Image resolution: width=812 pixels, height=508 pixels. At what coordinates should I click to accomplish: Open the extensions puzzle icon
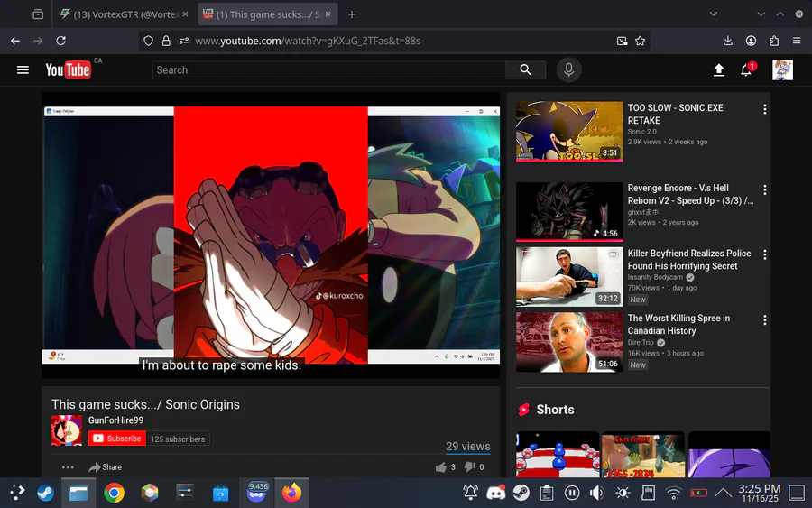click(774, 41)
